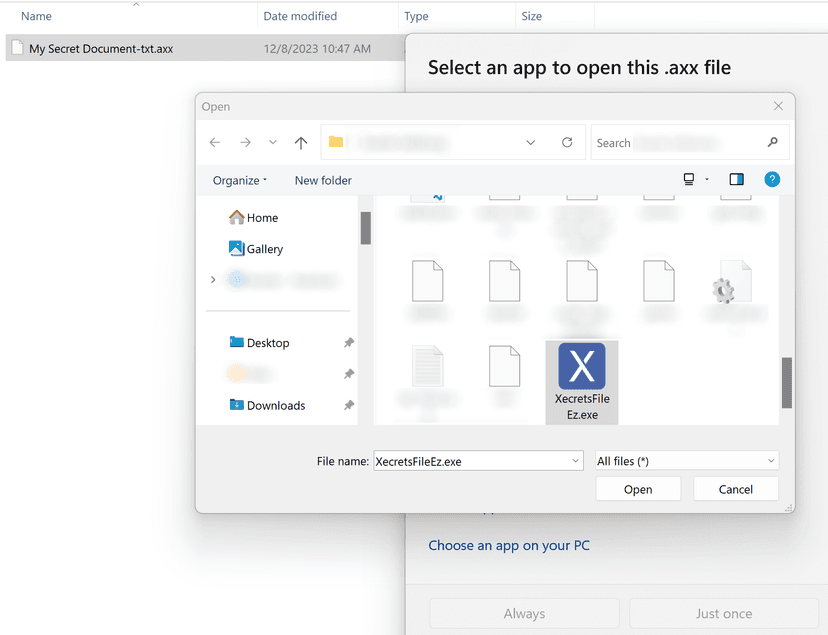Viewport: 828px width, 635px height.
Task: Toggle the preview pane icon
Action: click(737, 180)
